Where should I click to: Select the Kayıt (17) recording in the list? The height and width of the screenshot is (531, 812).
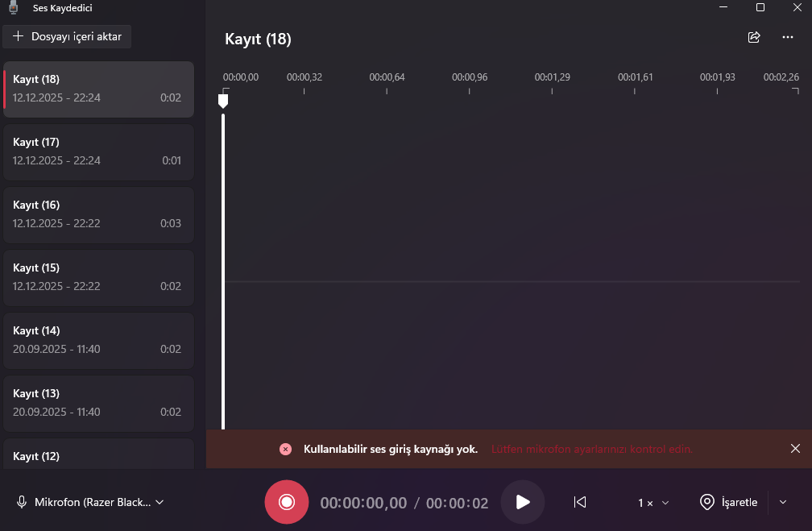[x=98, y=151]
